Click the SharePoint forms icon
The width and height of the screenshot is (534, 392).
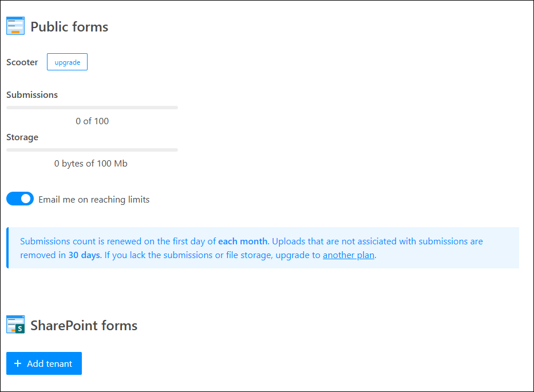[15, 324]
